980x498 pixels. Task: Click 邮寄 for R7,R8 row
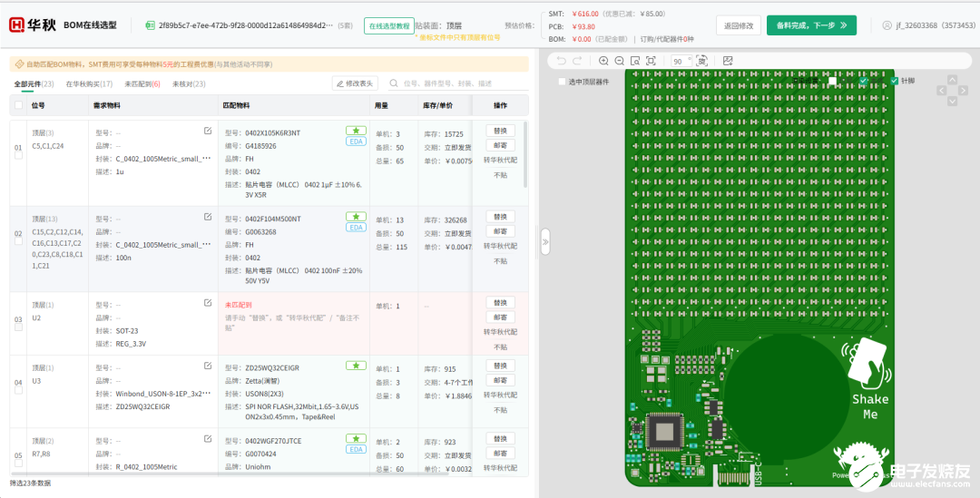coord(501,453)
